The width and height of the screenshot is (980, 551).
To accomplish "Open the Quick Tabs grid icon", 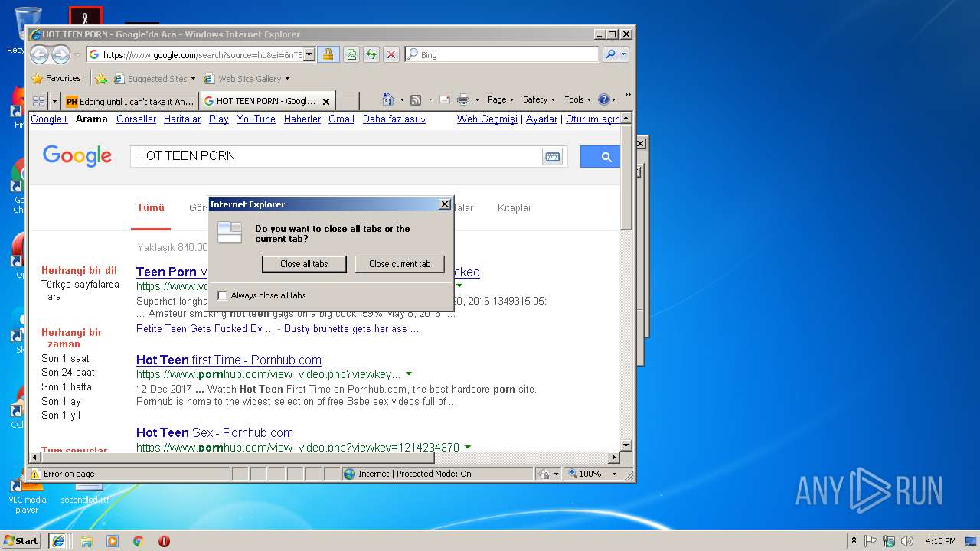I will [38, 100].
